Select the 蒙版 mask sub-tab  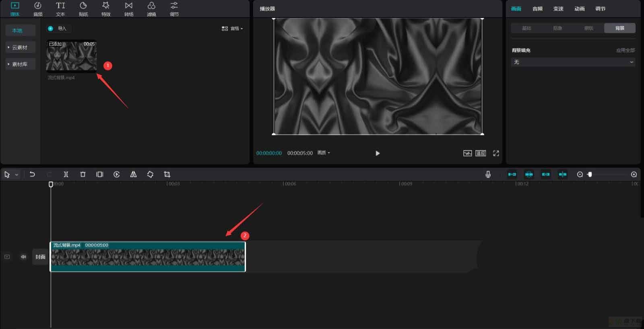(588, 28)
